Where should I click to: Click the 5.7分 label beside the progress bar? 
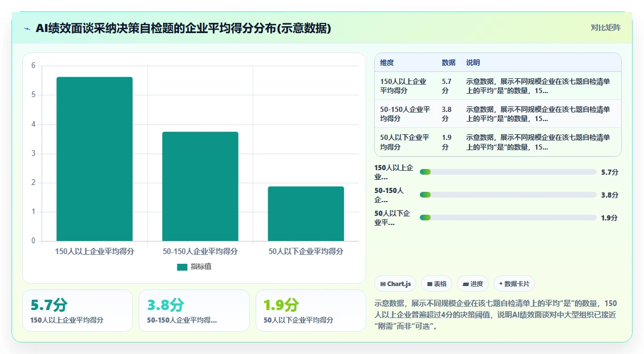(610, 172)
